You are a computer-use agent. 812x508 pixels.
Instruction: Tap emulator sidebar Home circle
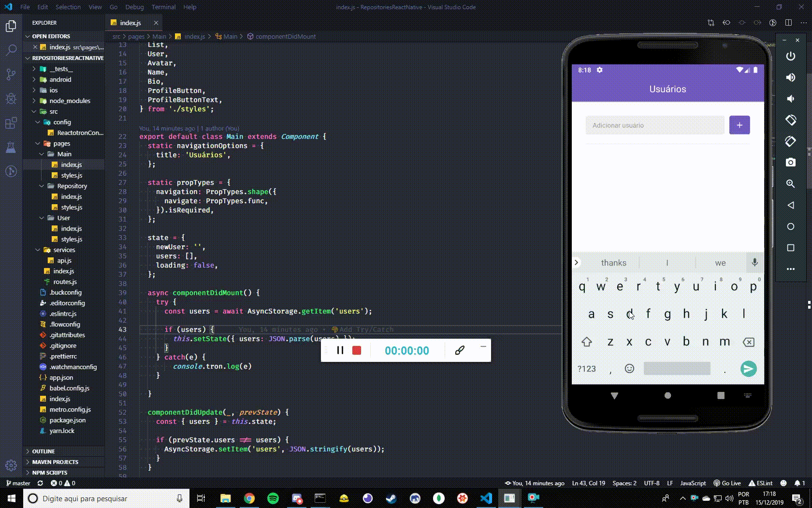(791, 226)
